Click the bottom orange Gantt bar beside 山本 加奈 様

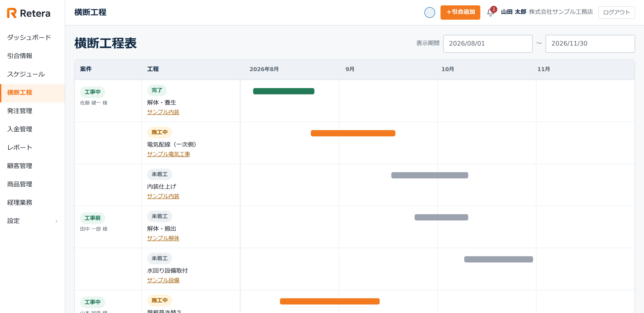(330, 301)
